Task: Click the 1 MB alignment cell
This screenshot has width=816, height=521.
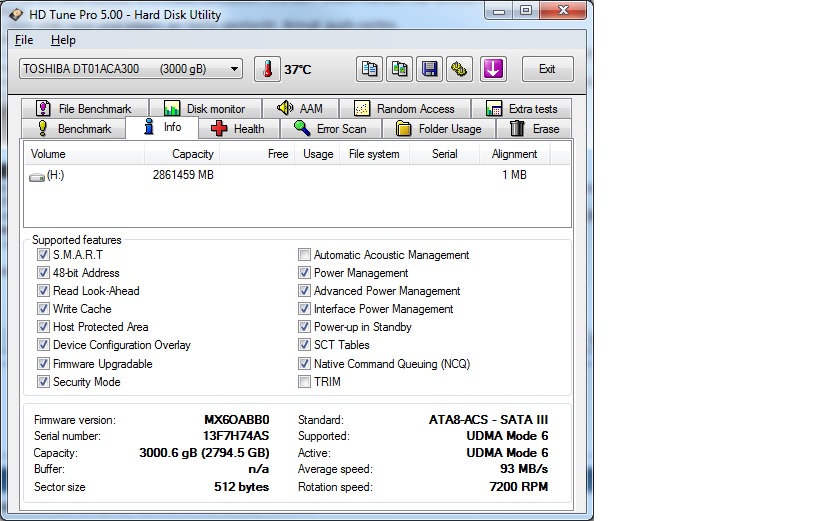Action: coord(514,175)
